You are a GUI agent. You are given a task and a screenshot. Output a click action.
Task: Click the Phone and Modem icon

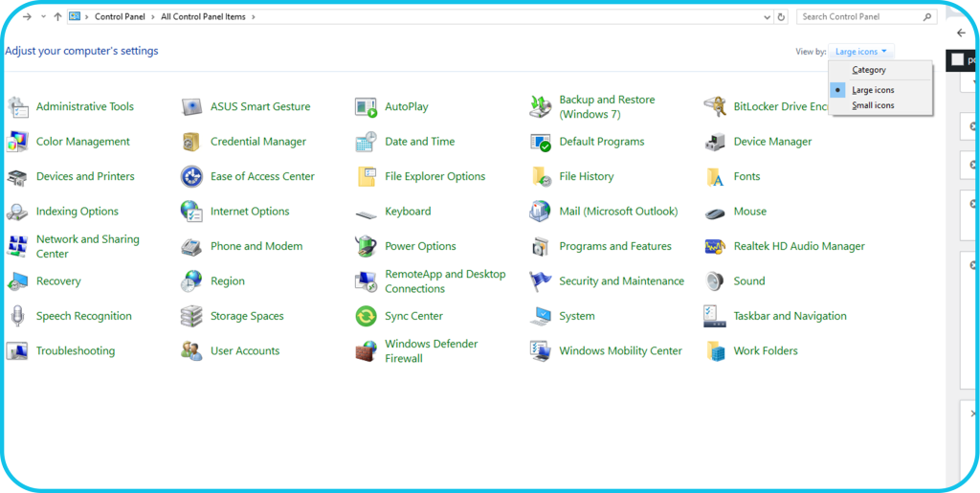click(191, 246)
